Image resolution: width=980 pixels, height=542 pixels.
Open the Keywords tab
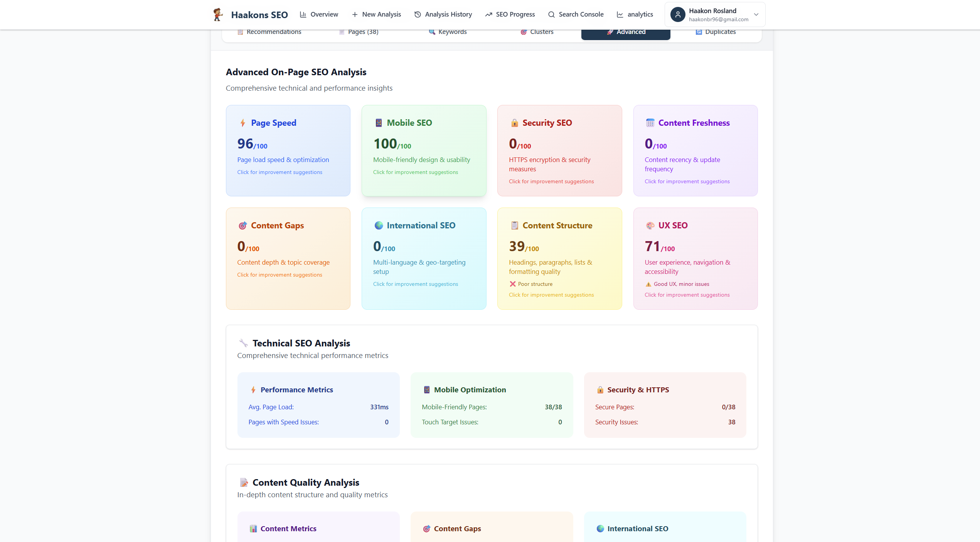click(448, 32)
